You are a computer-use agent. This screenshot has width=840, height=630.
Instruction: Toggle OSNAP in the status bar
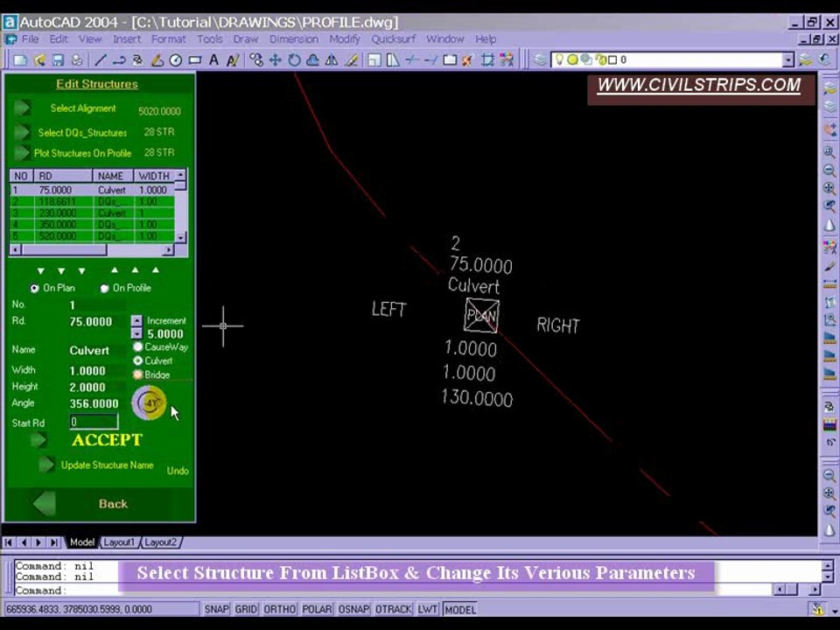[353, 609]
